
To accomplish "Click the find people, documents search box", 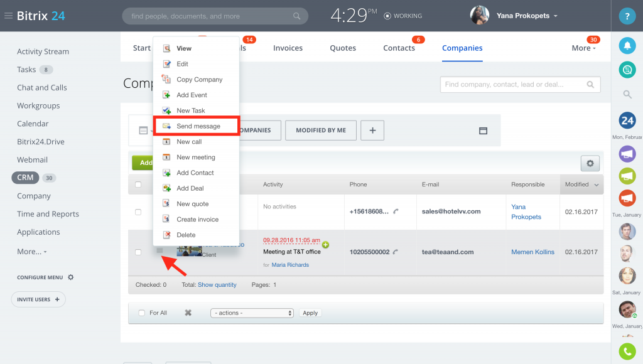I will point(215,16).
